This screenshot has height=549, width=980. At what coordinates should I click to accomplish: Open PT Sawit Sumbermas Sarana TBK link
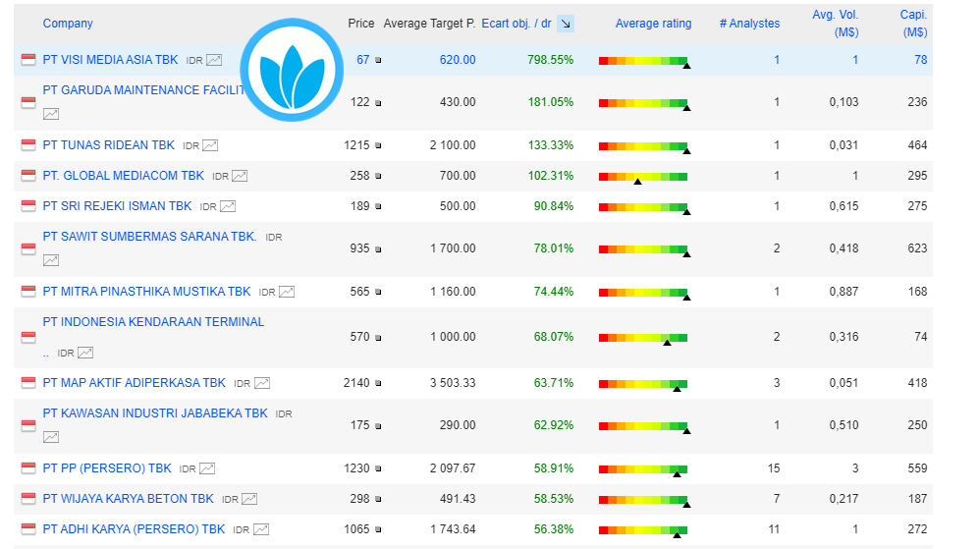(x=149, y=237)
